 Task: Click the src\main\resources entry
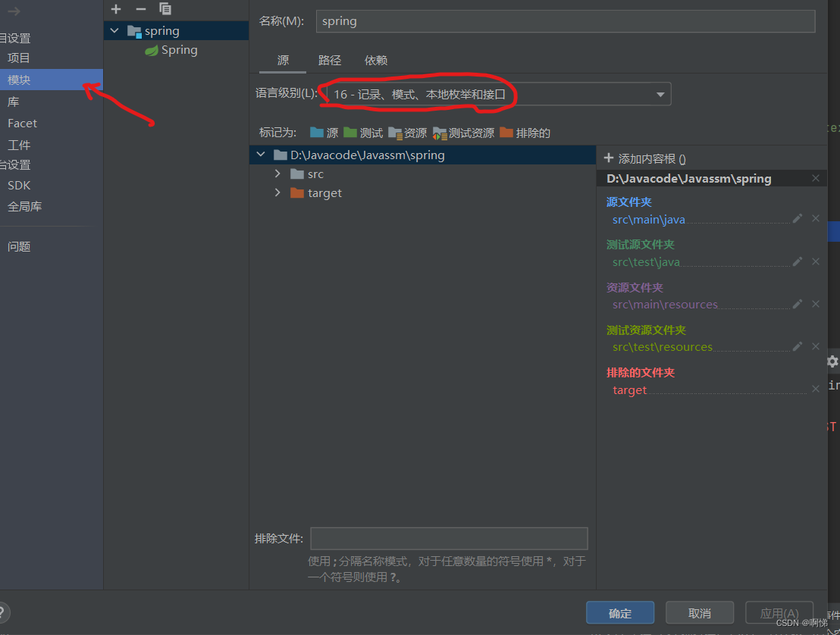(665, 304)
